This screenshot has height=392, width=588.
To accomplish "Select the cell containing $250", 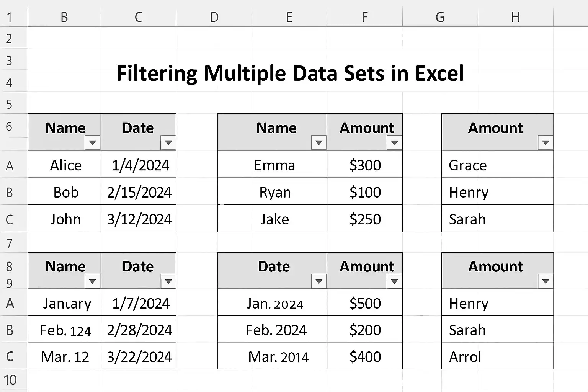I will point(365,218).
